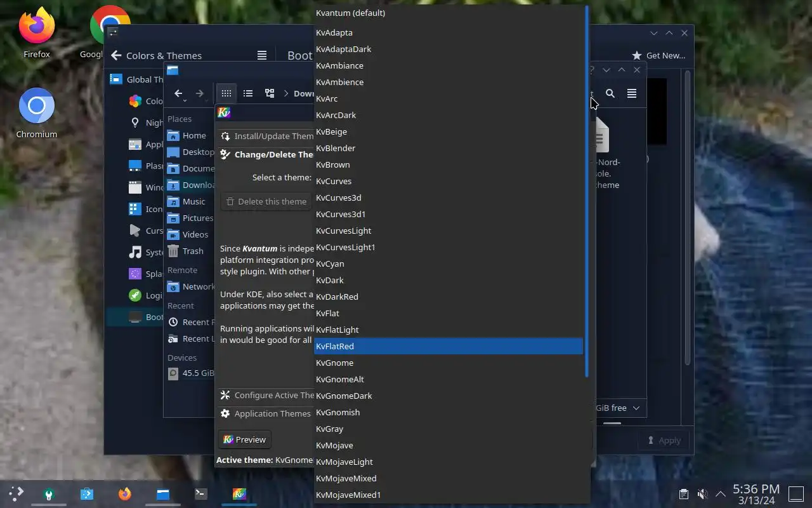Switch to Kvantum Manager in taskbar

239,493
